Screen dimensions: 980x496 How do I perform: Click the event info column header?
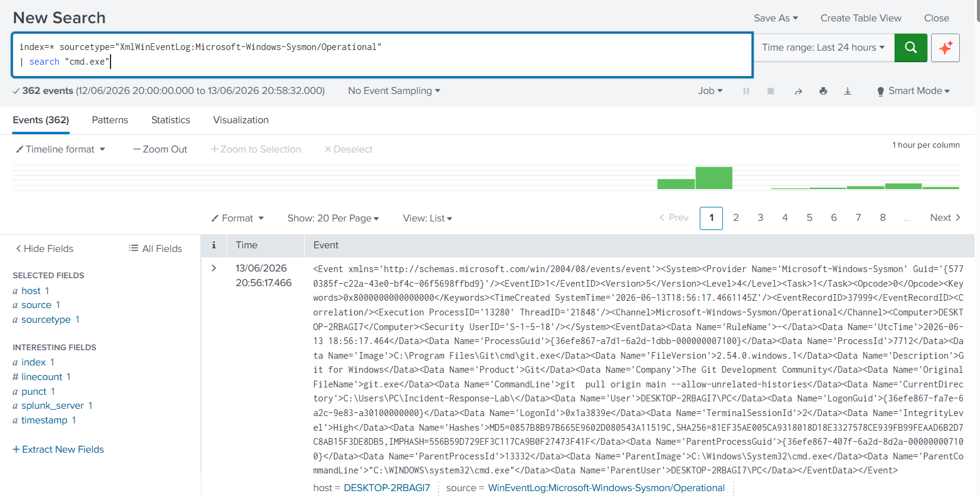(214, 245)
